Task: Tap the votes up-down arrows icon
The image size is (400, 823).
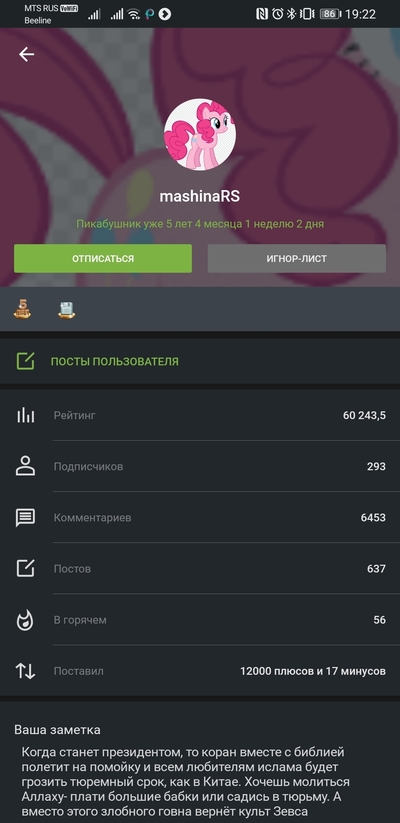Action: pyautogui.click(x=25, y=671)
